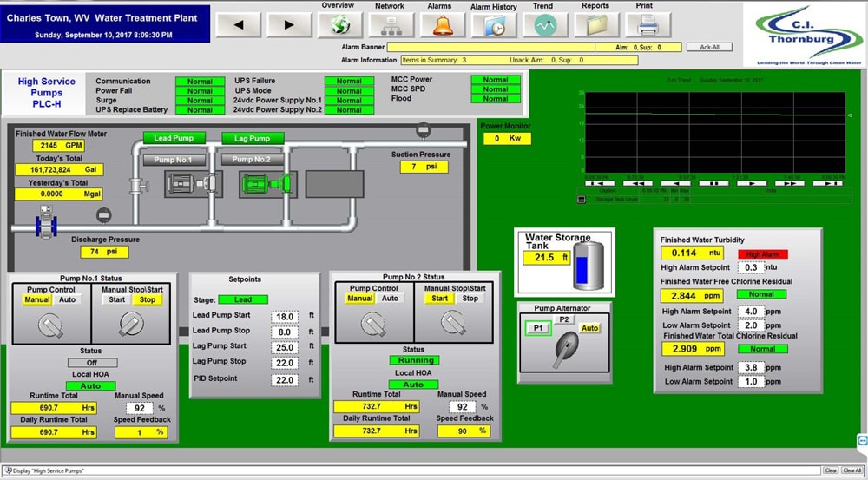Switch Pump No.1 control to Auto
This screenshot has width=868, height=480.
point(67,299)
